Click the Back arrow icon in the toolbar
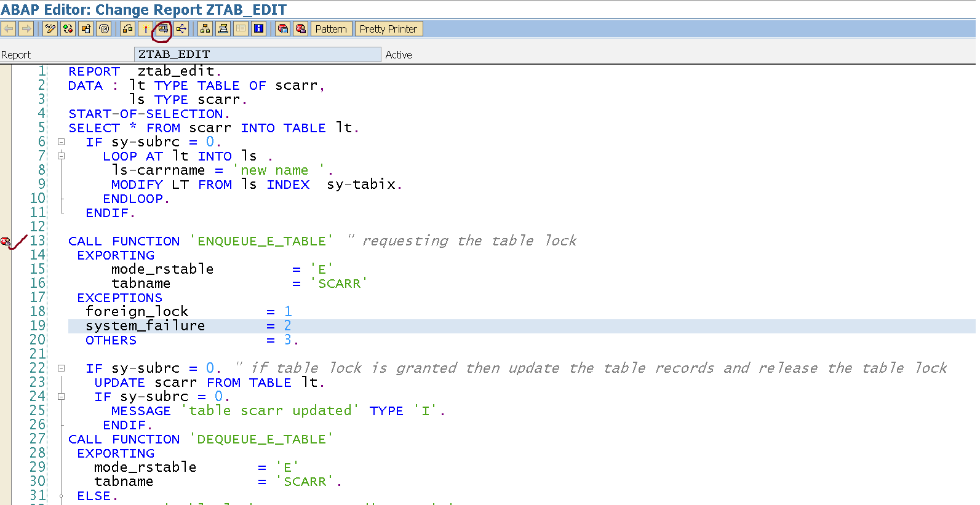Image resolution: width=980 pixels, height=505 pixels. coord(9,29)
